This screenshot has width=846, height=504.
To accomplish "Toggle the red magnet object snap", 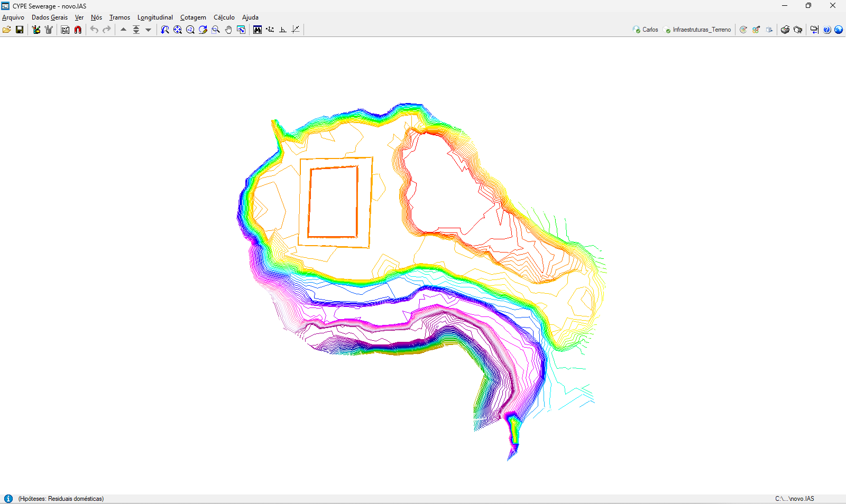I will 78,30.
